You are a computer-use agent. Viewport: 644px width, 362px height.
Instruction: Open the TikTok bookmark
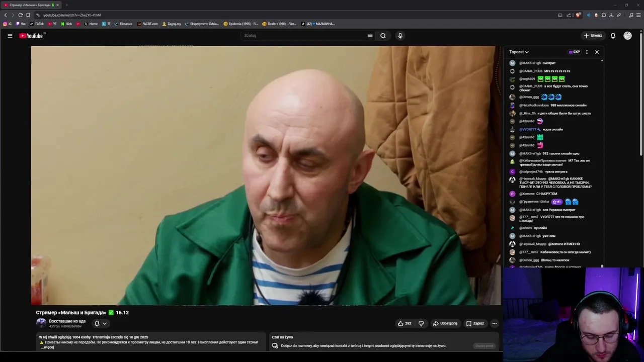[x=37, y=24]
